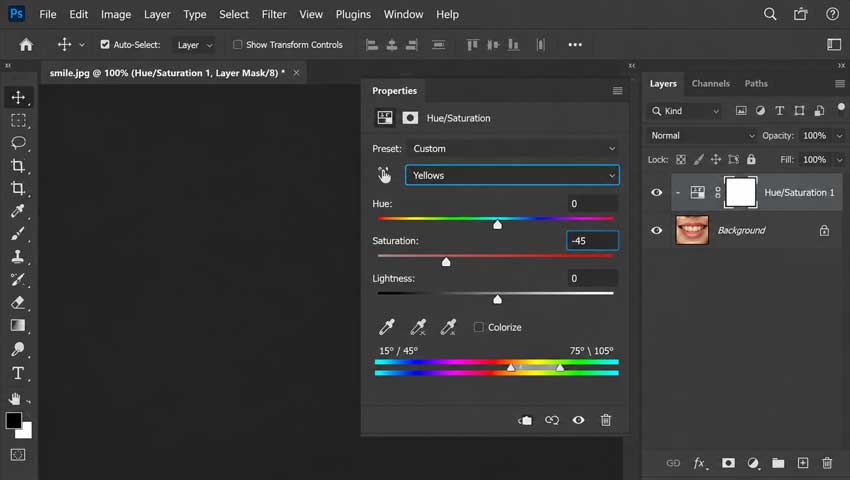The image size is (850, 480).
Task: Open the Yellows color range dropdown
Action: click(512, 175)
